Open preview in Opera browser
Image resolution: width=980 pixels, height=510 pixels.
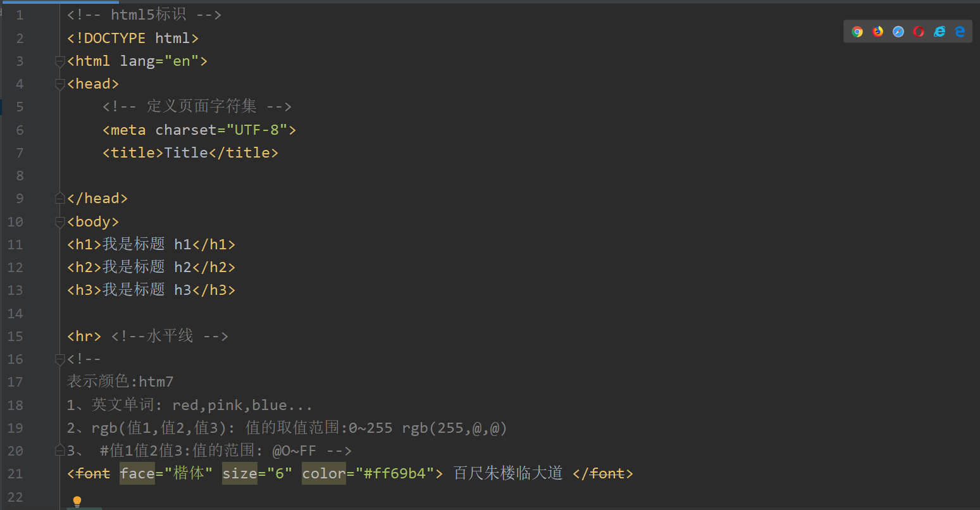(919, 32)
